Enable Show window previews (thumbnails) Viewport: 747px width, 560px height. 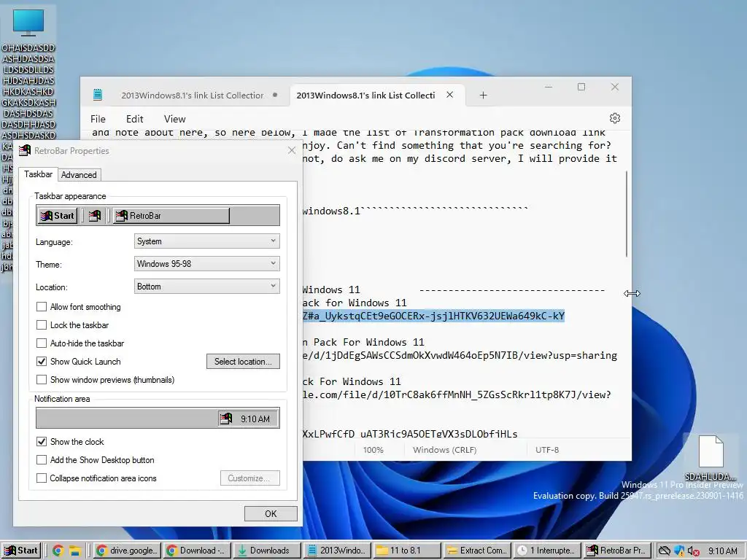pos(42,379)
